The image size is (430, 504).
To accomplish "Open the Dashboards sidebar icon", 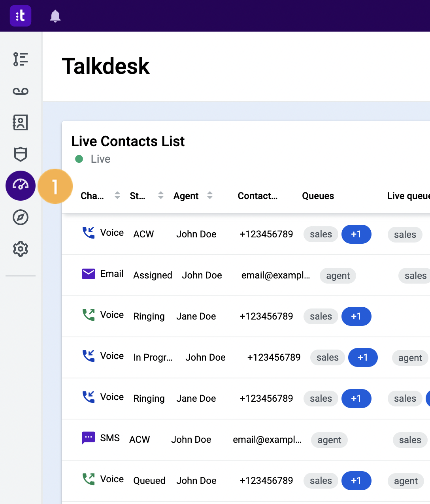I will point(21,186).
